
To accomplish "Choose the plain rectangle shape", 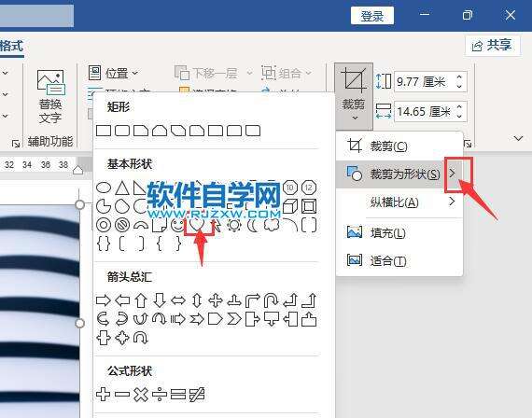I will 104,131.
